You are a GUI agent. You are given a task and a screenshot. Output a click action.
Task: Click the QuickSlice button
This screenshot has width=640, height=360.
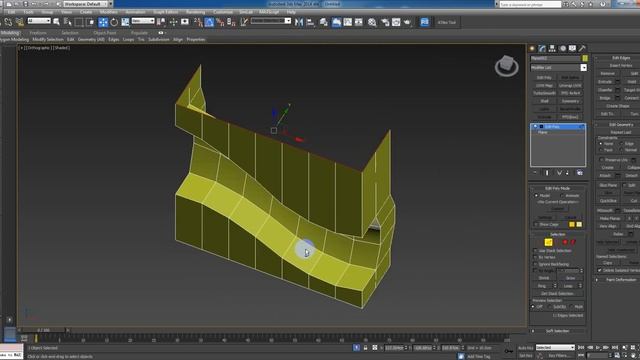tap(608, 201)
